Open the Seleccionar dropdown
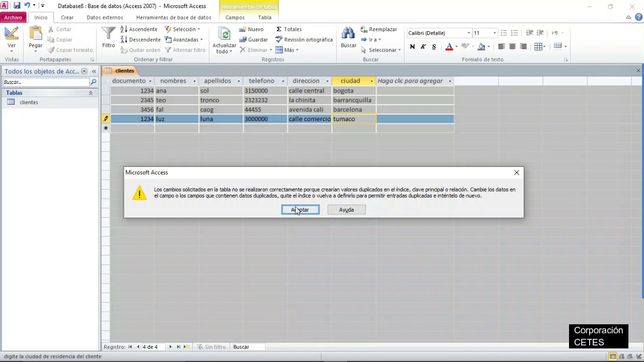The image size is (644, 362). tap(381, 50)
